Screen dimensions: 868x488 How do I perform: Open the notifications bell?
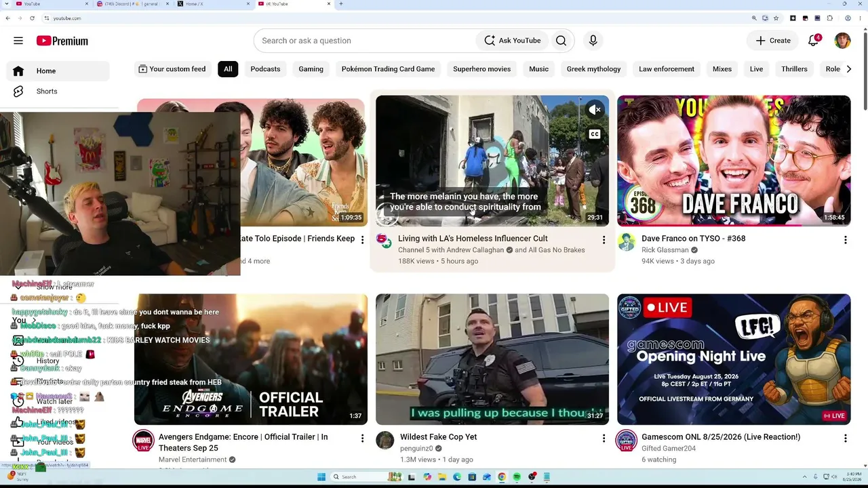[814, 41]
